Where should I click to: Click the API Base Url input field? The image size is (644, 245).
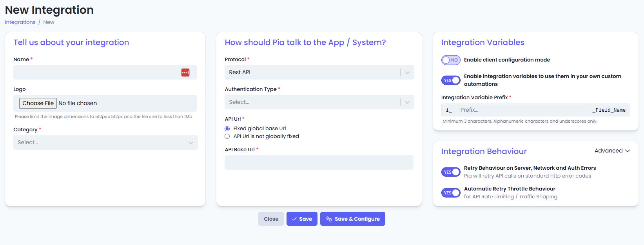click(319, 163)
